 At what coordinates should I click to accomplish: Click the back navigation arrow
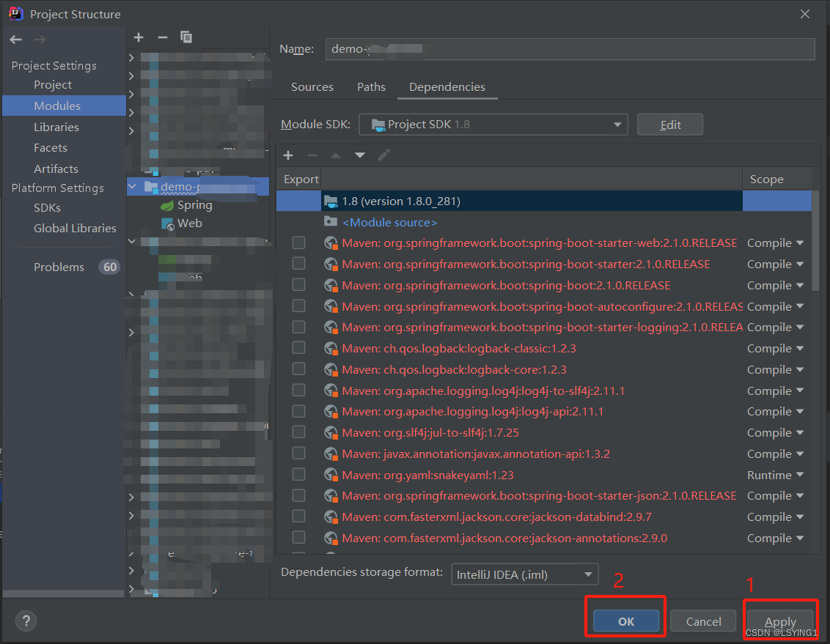pyautogui.click(x=16, y=40)
